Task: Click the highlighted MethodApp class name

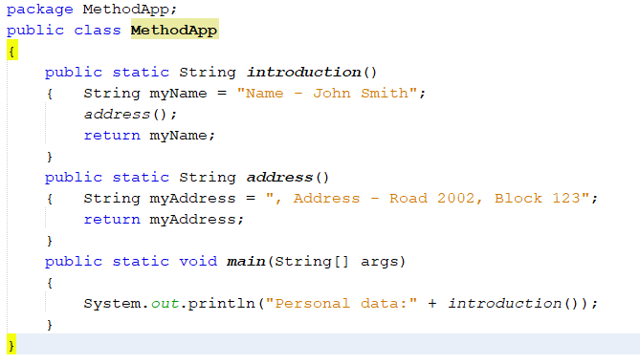Action: (x=174, y=31)
